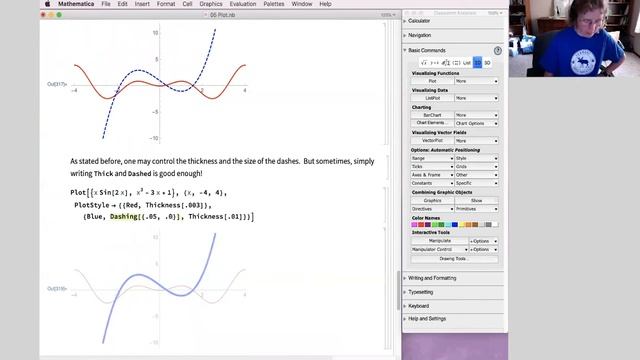The height and width of the screenshot is (360, 640).
Task: Click the Manipulate button
Action: (x=440, y=241)
